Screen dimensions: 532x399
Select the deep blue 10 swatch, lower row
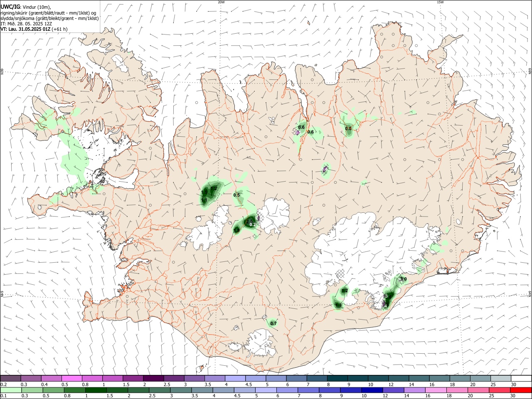click(x=372, y=390)
